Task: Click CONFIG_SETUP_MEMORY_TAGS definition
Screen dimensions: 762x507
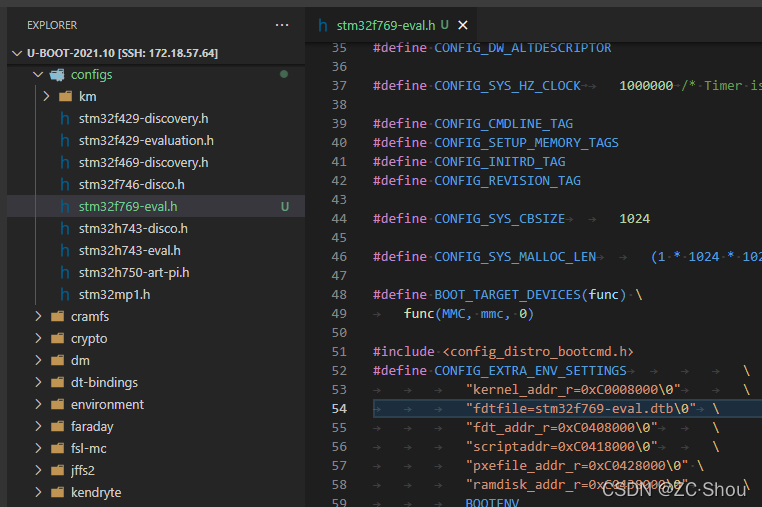Action: [526, 143]
